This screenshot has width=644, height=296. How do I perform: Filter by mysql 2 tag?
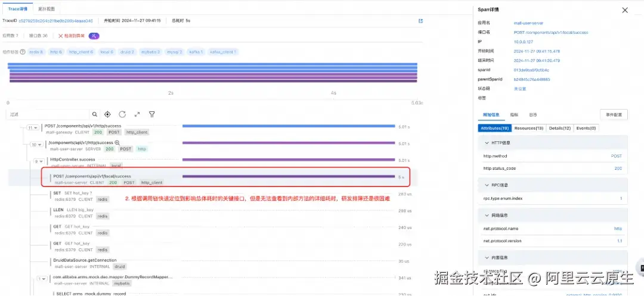(175, 52)
